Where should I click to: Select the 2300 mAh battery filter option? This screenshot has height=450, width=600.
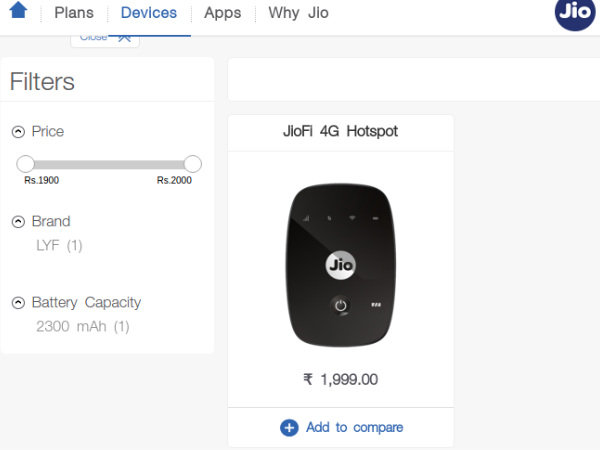point(82,326)
